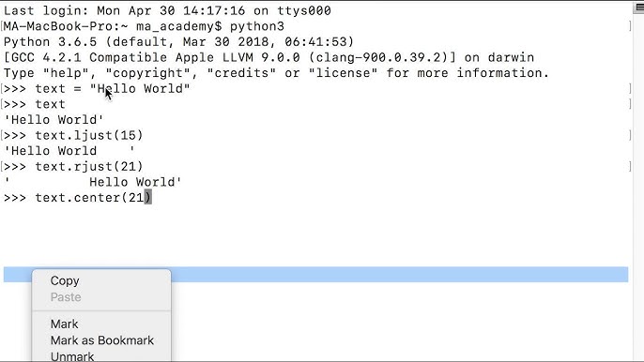
Task: Select Mark as Bookmark menu entry
Action: (x=101, y=340)
